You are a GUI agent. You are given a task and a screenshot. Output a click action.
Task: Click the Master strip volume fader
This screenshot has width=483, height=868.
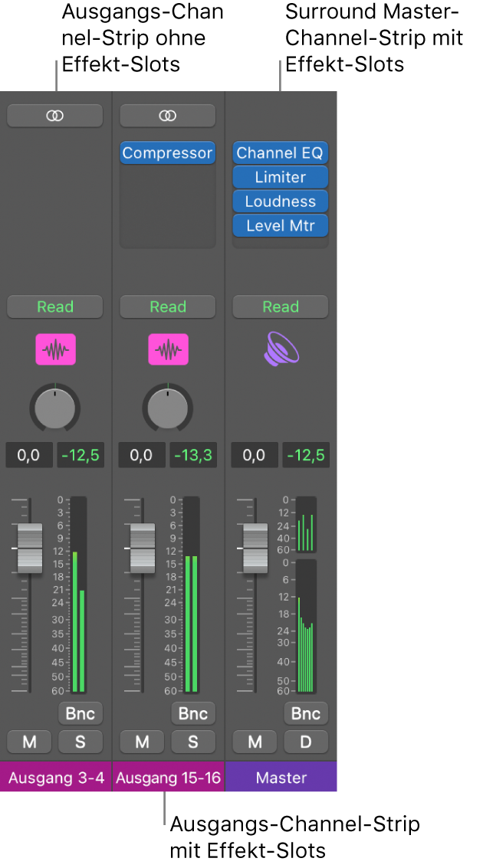[x=255, y=548]
